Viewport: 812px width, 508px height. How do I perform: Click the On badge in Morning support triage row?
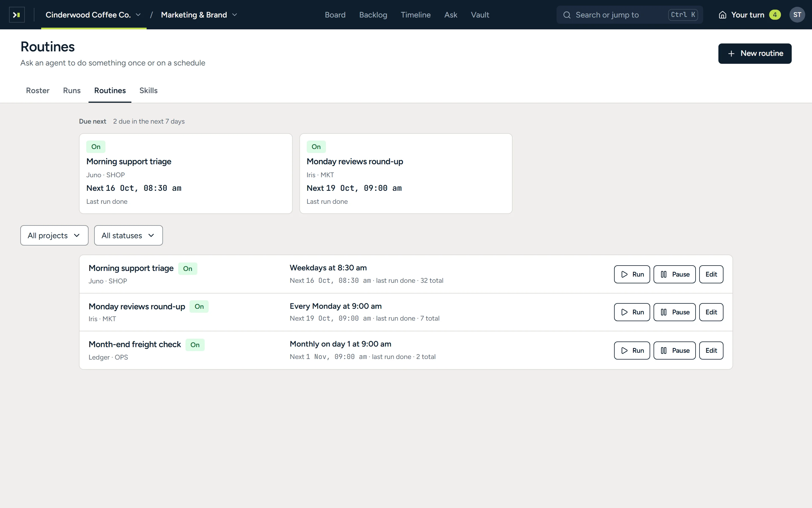(x=187, y=268)
